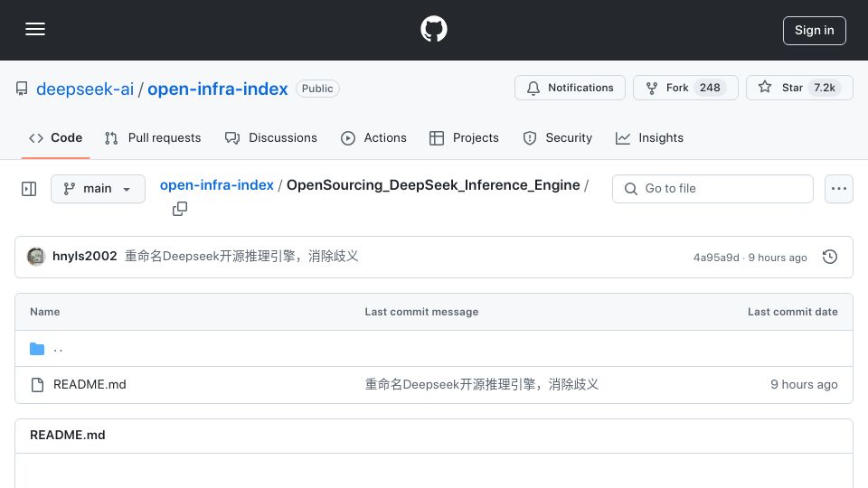Open hnyls2002 avatar image

(x=36, y=256)
